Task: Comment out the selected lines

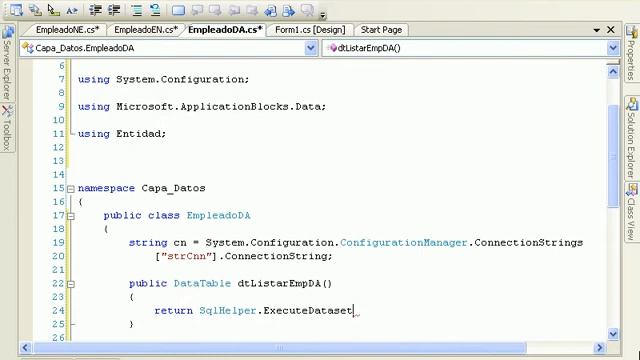Action: [137, 10]
